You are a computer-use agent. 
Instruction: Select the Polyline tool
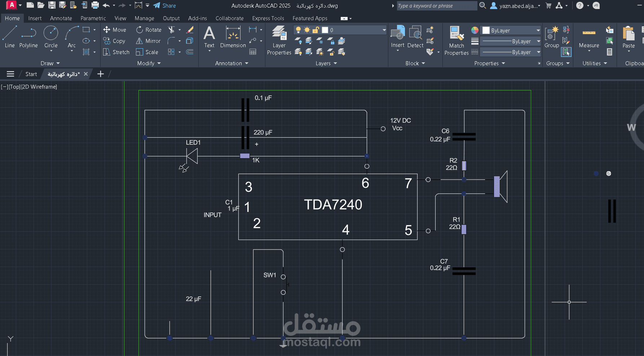coord(28,37)
